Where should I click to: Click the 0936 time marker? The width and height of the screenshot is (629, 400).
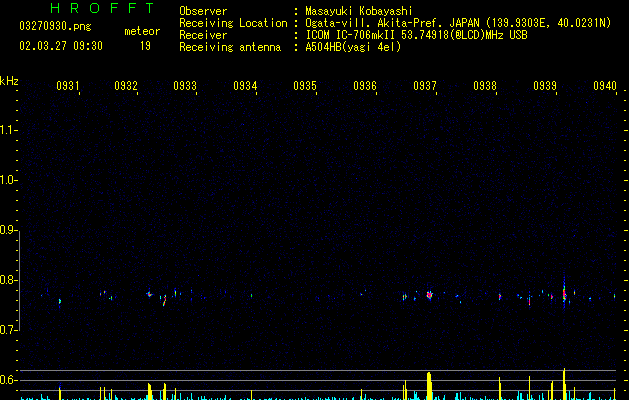pos(365,86)
